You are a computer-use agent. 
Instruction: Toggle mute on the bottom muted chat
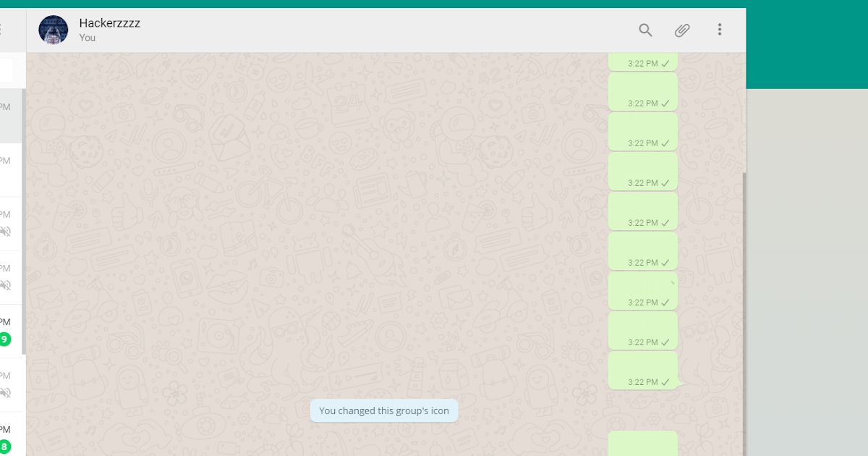point(6,393)
